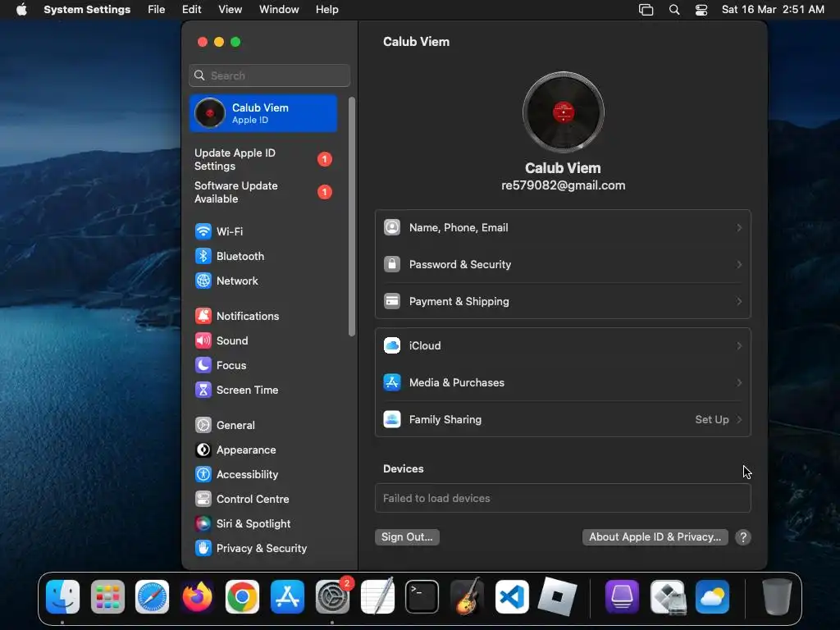
Task: Click the vinyl record profile picture
Action: 563,112
